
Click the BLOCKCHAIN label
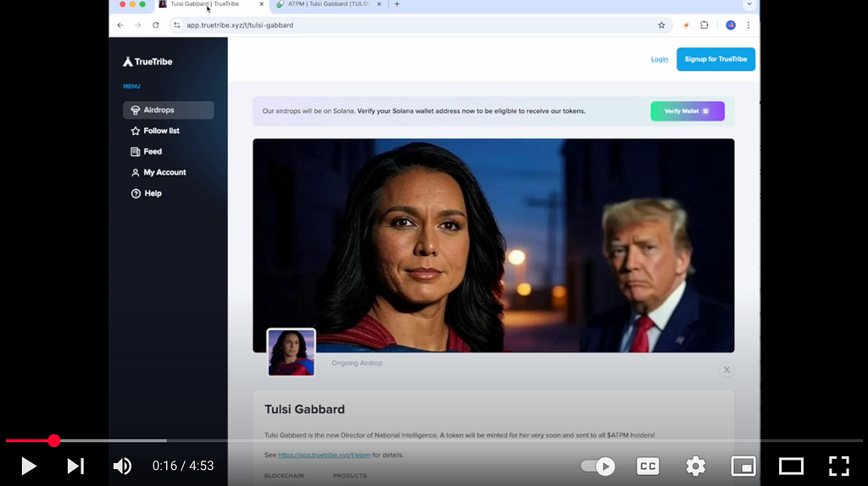point(284,476)
